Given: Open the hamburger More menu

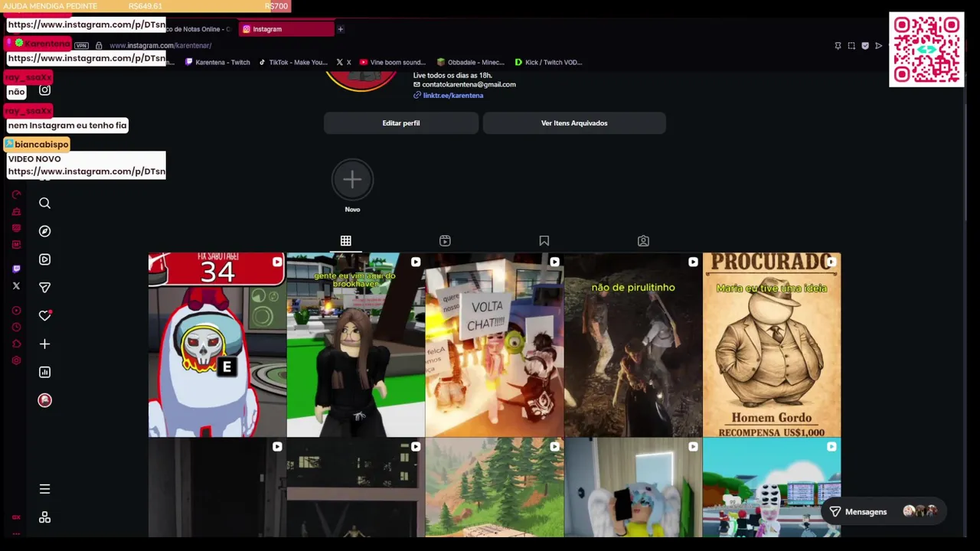Looking at the screenshot, I should point(44,489).
